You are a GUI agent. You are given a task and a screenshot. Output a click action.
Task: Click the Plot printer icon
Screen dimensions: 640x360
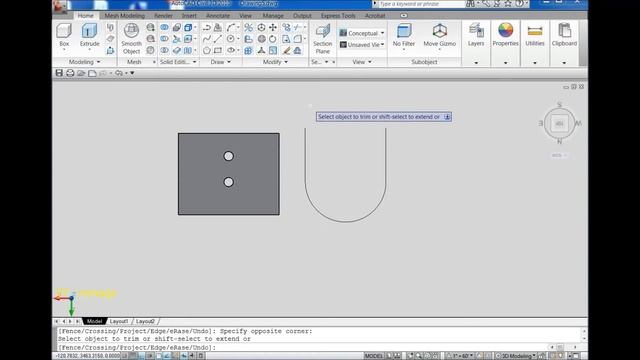(70, 73)
